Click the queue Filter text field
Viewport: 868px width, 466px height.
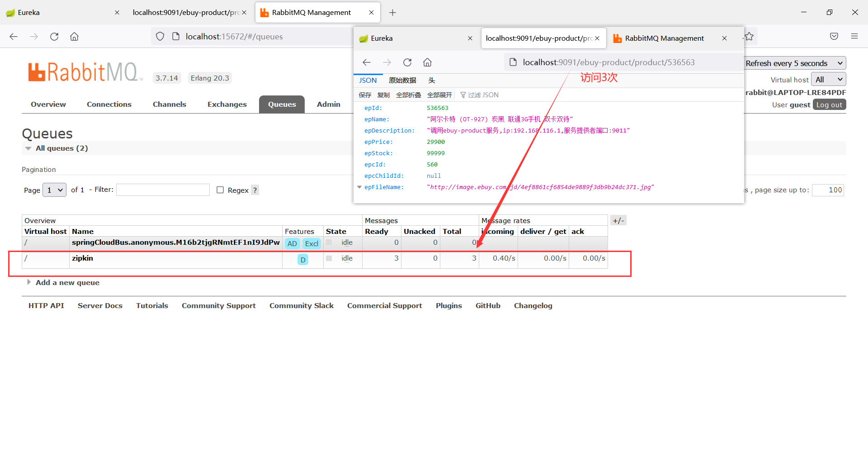point(163,190)
